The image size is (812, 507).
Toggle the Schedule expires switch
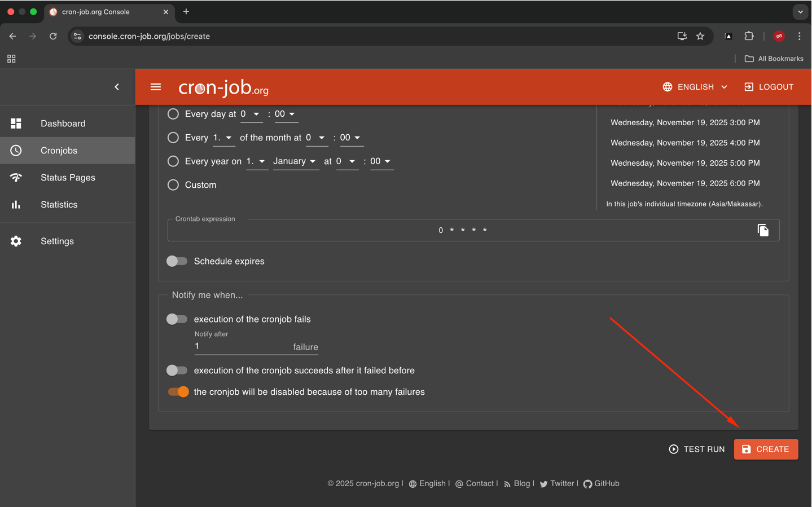(177, 261)
